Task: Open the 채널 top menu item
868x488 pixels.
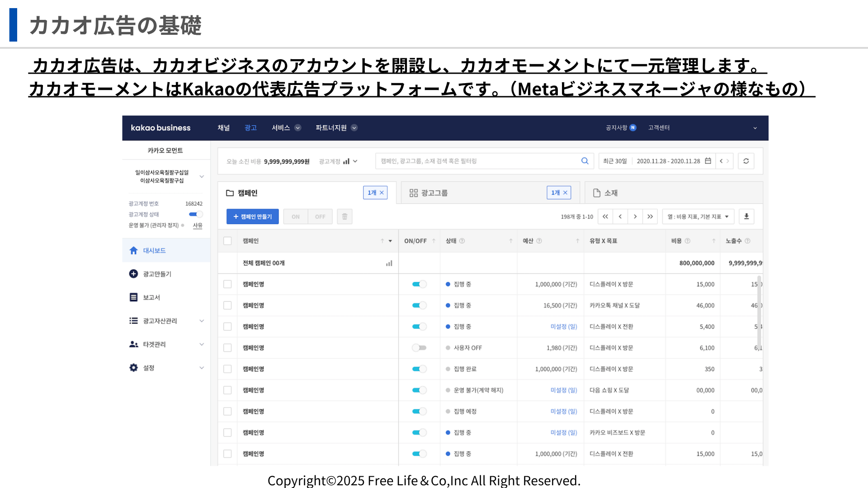Action: 223,128
